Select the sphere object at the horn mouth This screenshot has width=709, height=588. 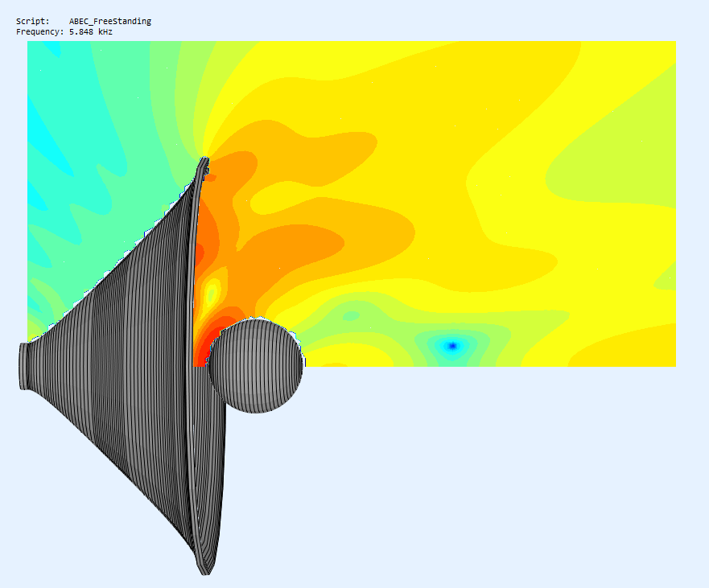pos(256,365)
